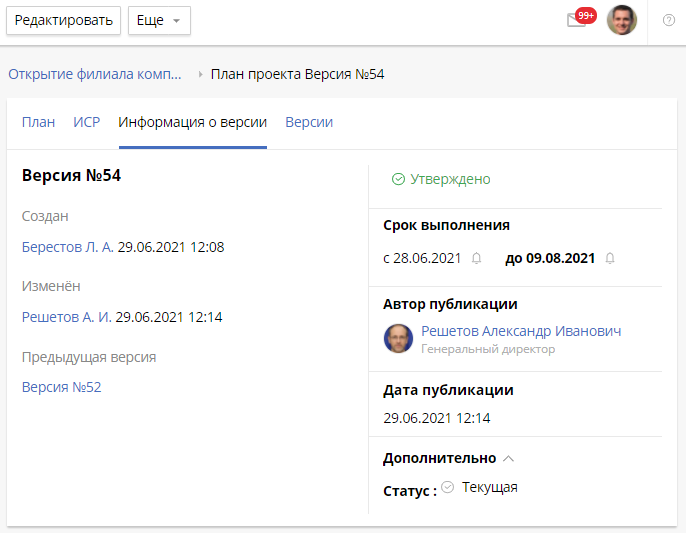Select the Информация о версии tab
Image resolution: width=686 pixels, height=533 pixels.
[x=193, y=122]
